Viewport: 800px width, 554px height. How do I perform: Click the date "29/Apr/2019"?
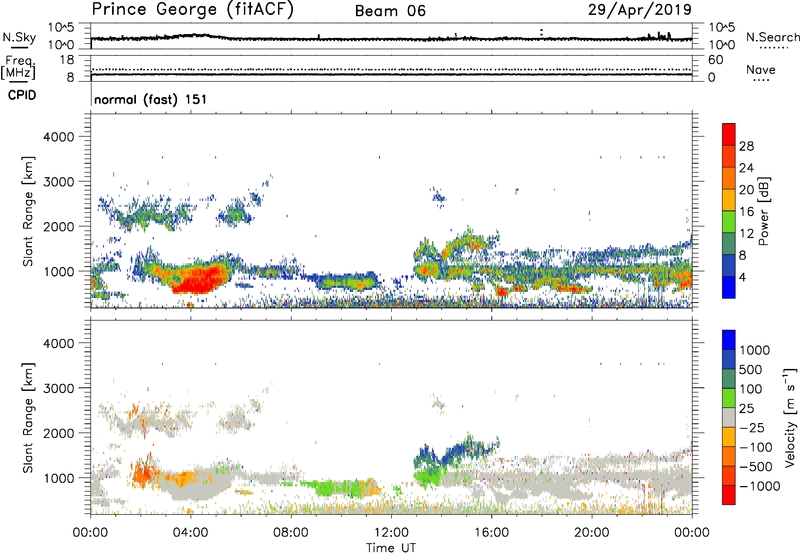640,9
